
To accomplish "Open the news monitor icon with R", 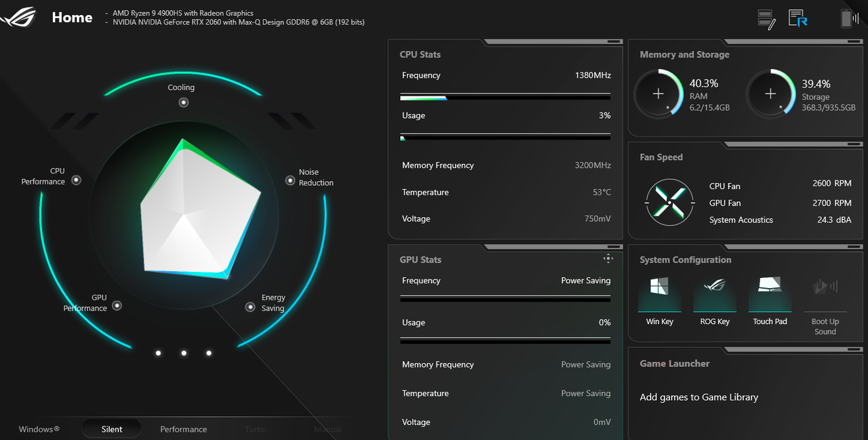I will pos(798,18).
